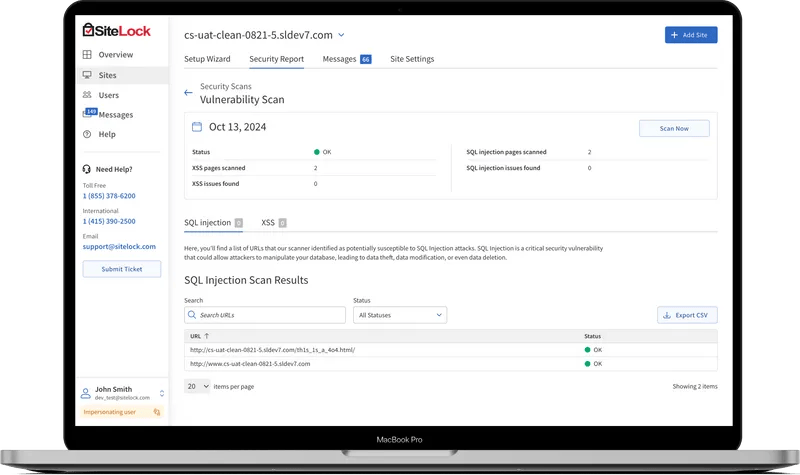
Task: Click the Add Site button
Action: click(x=691, y=35)
